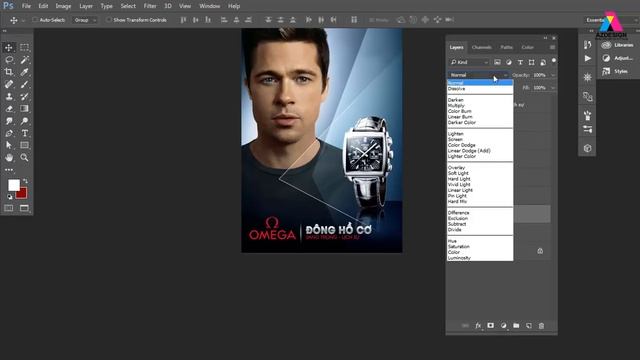Select the Move tool in toolbar
This screenshot has height=360, width=640.
pos(9,47)
